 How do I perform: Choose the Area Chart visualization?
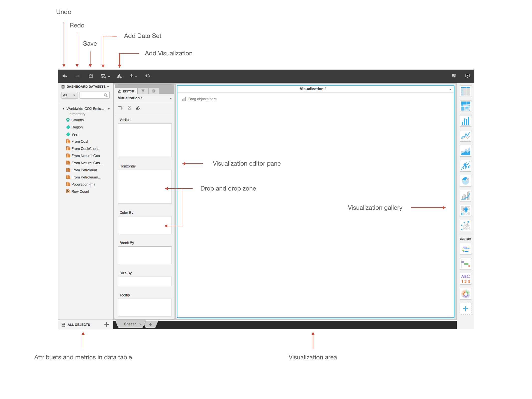[465, 151]
